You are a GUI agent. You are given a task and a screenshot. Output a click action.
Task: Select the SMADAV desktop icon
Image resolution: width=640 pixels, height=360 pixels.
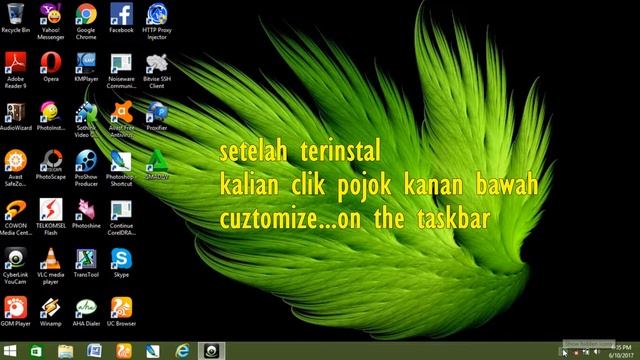pyautogui.click(x=157, y=165)
